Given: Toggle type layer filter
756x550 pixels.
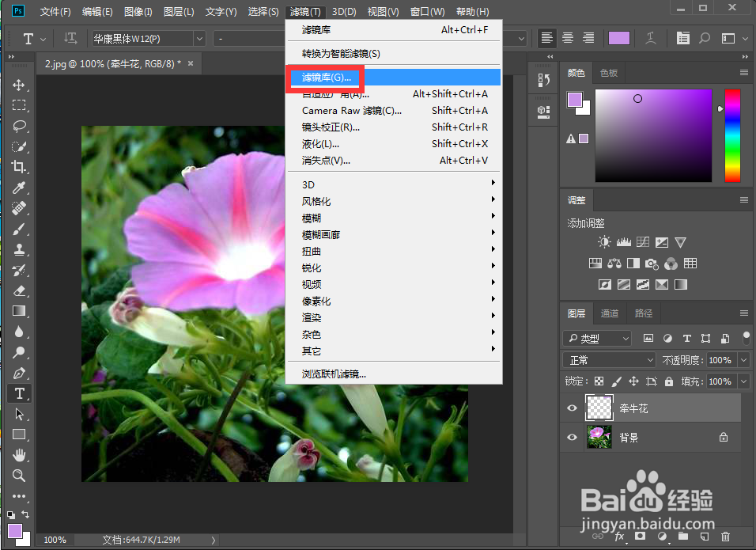Looking at the screenshot, I should point(686,338).
